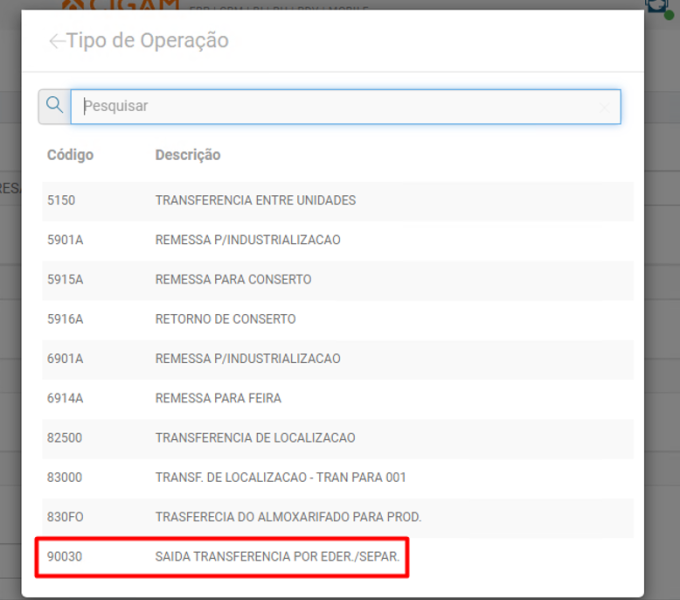Screen dimensions: 680x600
Task: Select row 5150 TRANSFERENCIA ENTRE UNIDADES
Action: [x=338, y=201]
